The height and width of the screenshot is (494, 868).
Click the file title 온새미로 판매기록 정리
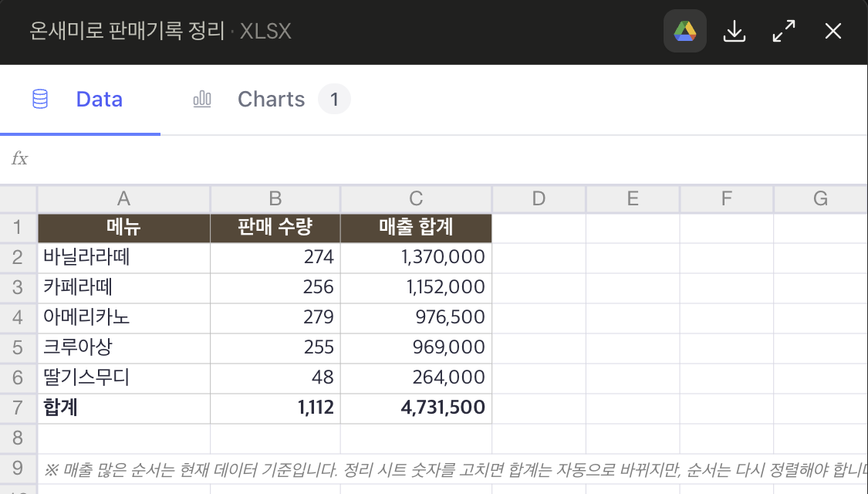[127, 31]
